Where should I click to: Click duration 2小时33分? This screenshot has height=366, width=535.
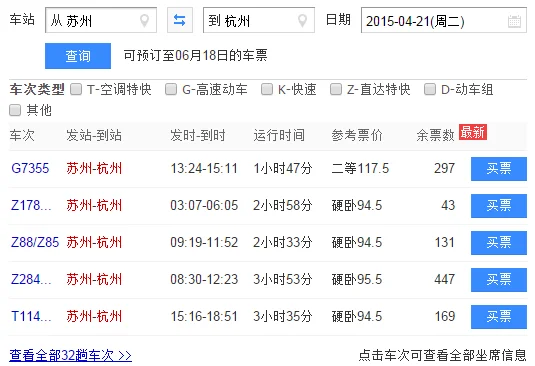tap(283, 243)
